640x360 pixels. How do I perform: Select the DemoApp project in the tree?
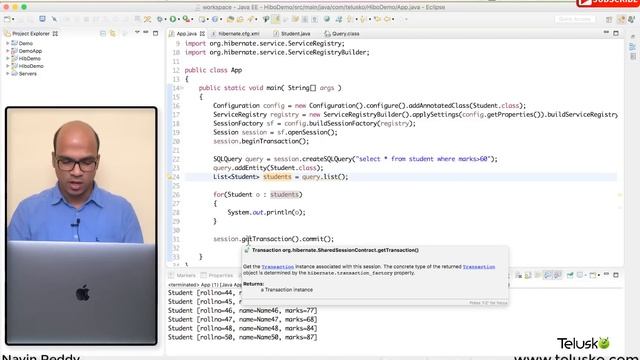(30, 51)
